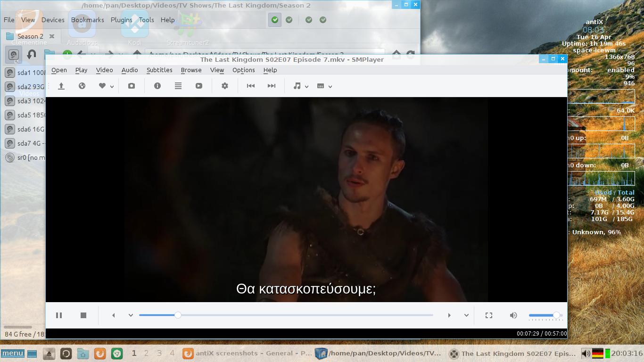This screenshot has width=644, height=362.
Task: Click The Last Kingdom taskbar entry
Action: click(x=512, y=353)
